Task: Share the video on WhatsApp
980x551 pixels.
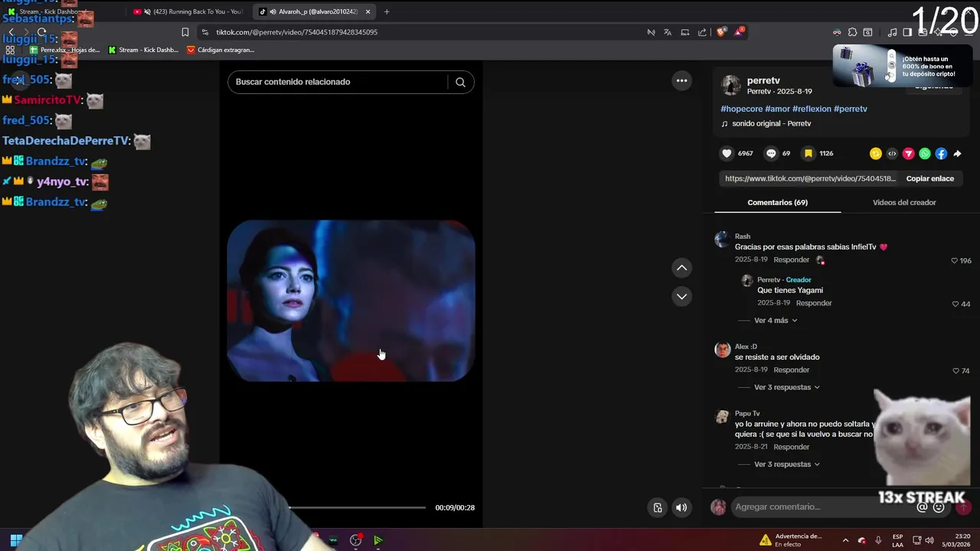Action: tap(925, 154)
